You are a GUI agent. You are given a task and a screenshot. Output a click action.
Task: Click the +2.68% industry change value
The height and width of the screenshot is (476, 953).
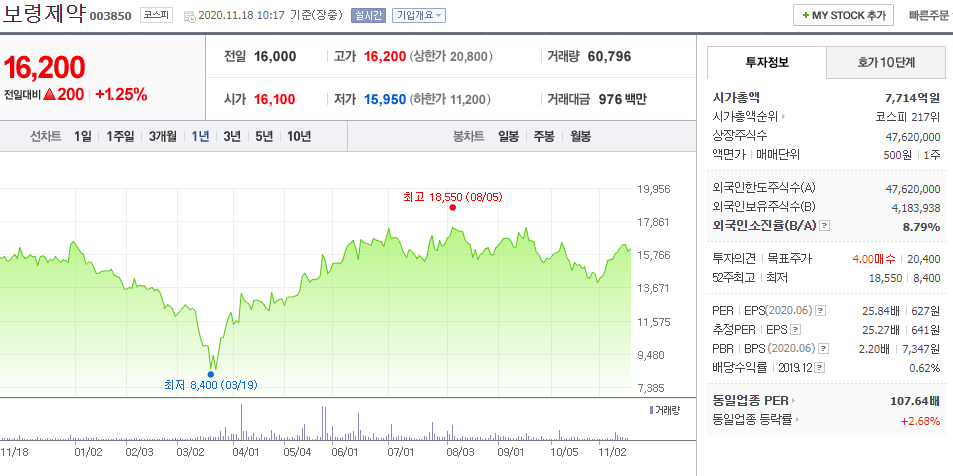[921, 420]
